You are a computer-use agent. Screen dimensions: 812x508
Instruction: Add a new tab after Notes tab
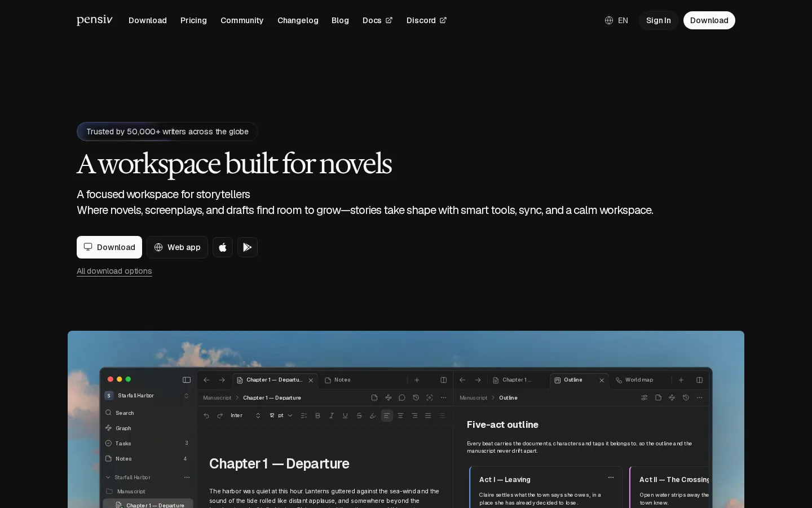click(417, 380)
